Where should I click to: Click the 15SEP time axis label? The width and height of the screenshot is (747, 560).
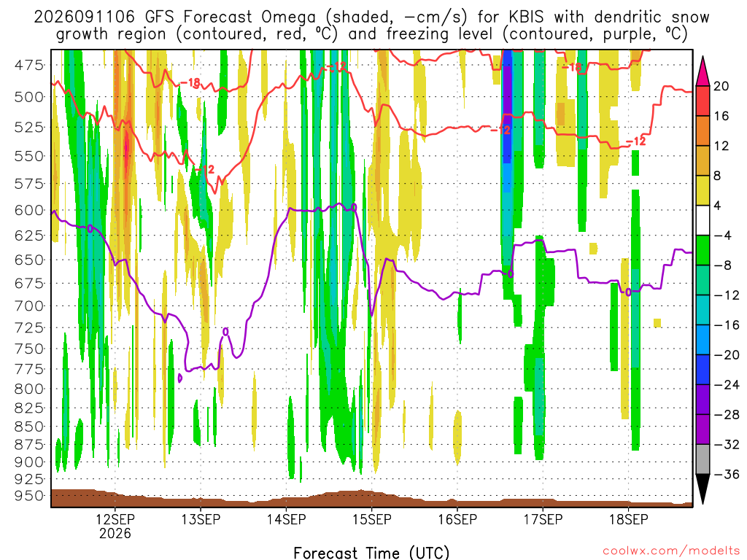(371, 519)
